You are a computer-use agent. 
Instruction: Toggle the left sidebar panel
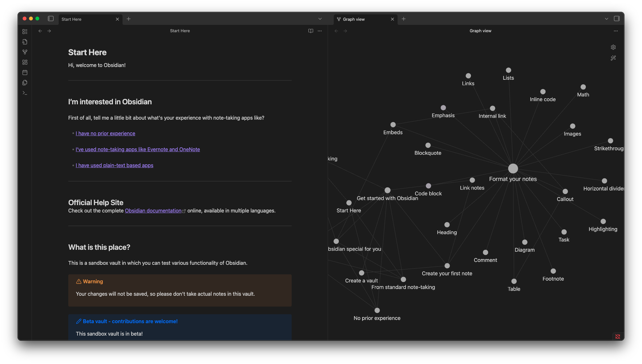coord(51,19)
